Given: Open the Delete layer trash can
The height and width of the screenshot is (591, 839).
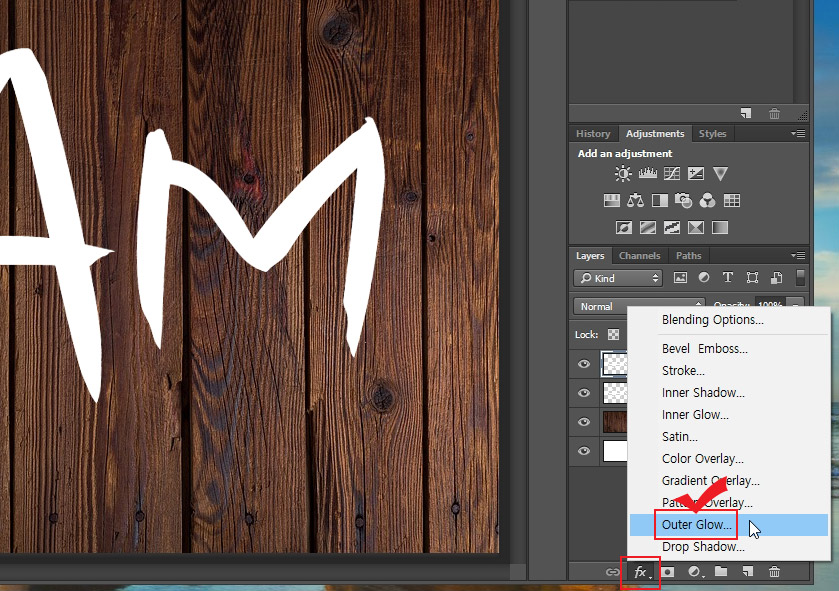Looking at the screenshot, I should 774,572.
